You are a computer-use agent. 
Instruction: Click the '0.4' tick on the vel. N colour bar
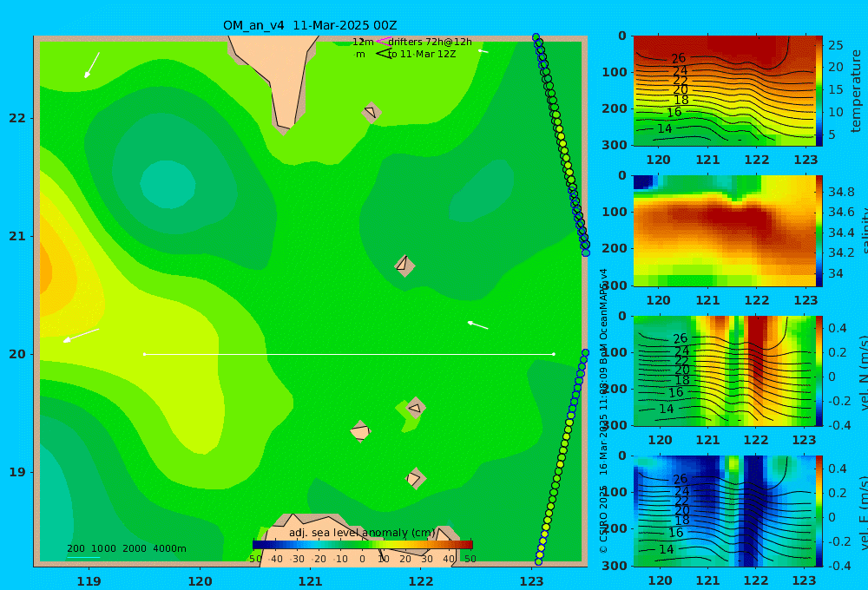[838, 328]
